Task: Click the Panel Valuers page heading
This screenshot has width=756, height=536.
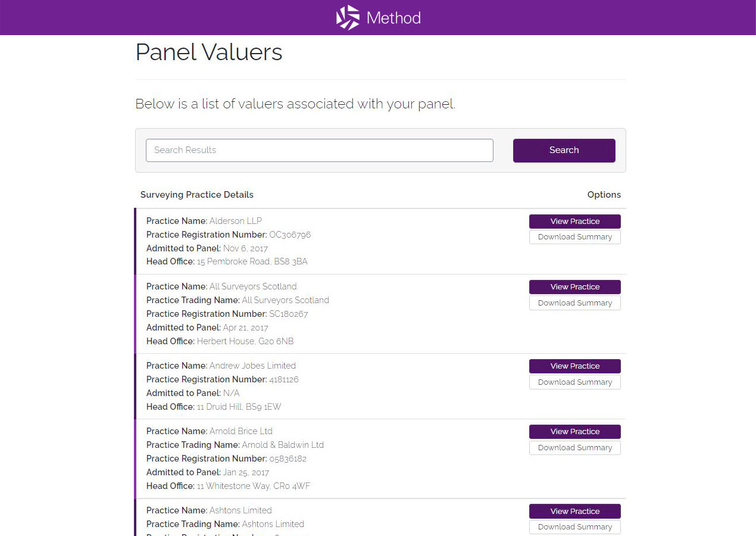Action: 209,52
